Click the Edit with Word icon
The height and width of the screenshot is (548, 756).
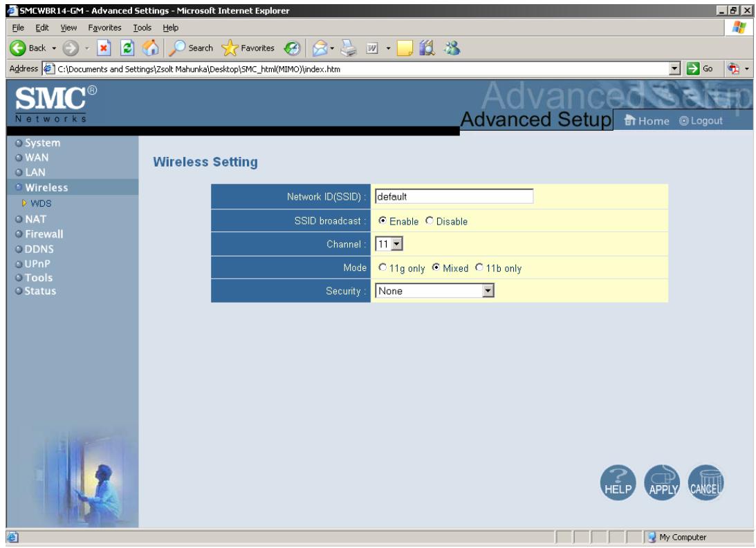click(x=371, y=48)
